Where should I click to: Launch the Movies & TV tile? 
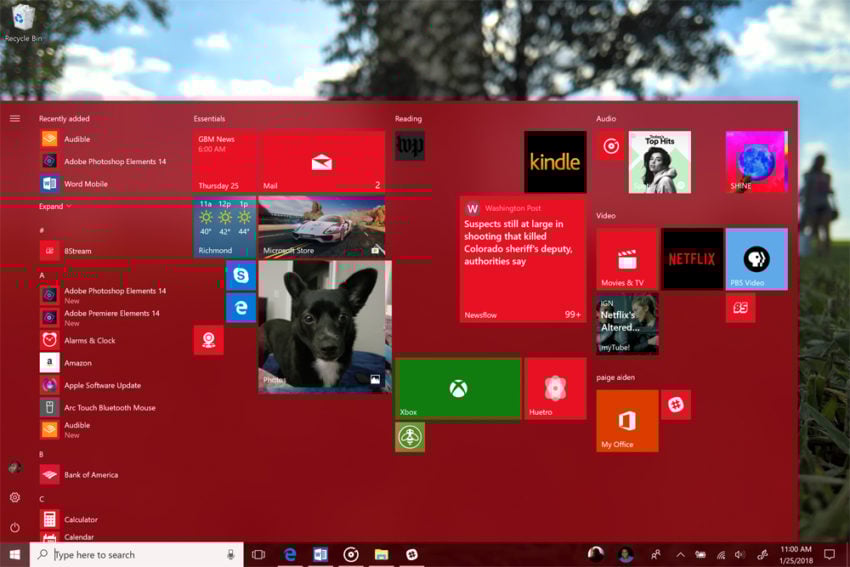click(627, 259)
